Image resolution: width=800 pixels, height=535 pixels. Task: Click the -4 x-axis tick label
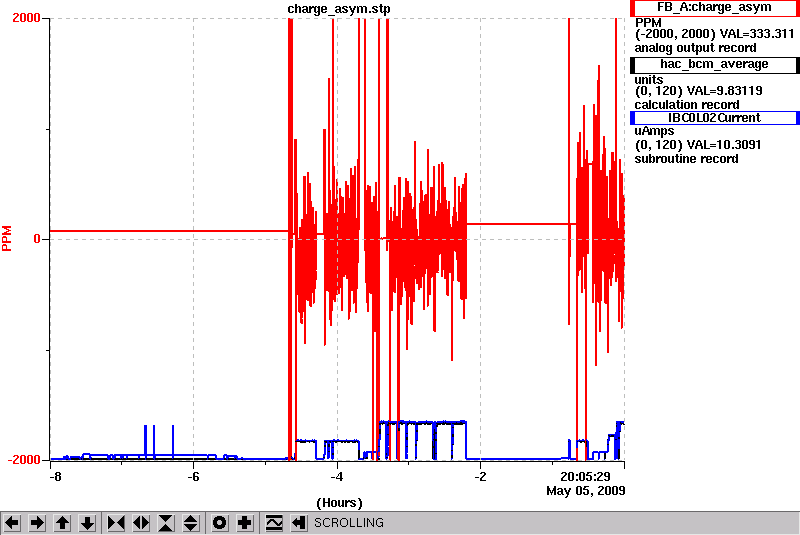[336, 477]
